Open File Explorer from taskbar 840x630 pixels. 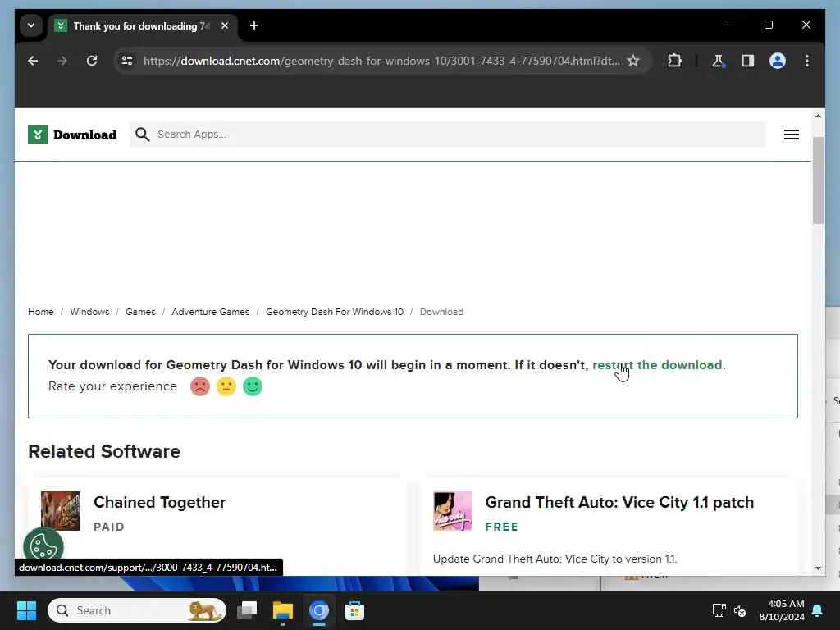[x=283, y=610]
